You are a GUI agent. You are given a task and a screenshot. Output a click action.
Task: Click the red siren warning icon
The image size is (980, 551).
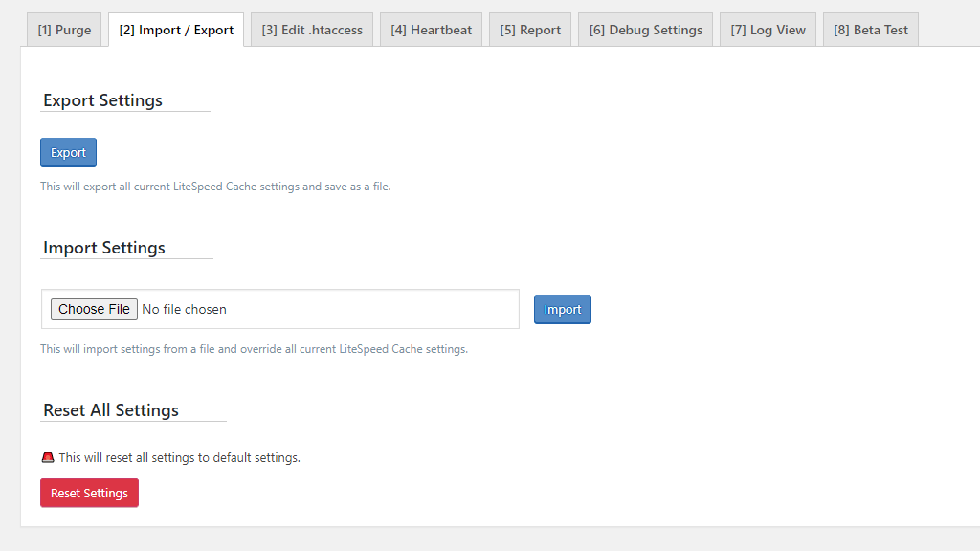48,457
